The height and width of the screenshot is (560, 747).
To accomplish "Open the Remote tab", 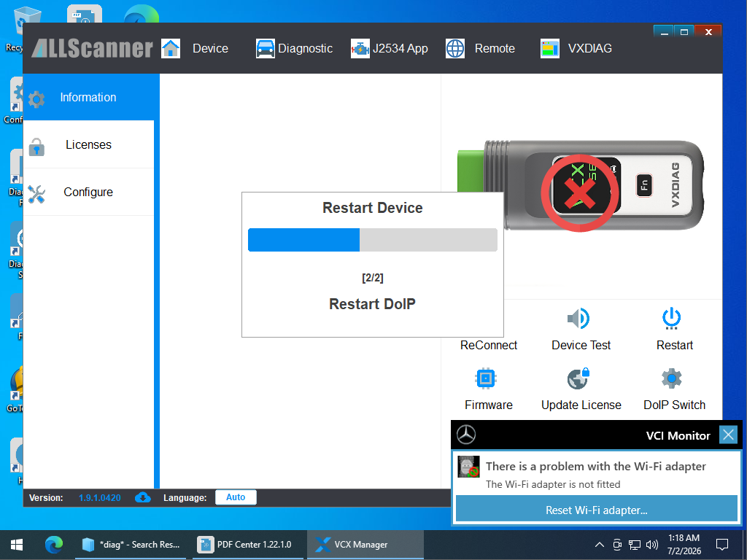I will tap(495, 49).
